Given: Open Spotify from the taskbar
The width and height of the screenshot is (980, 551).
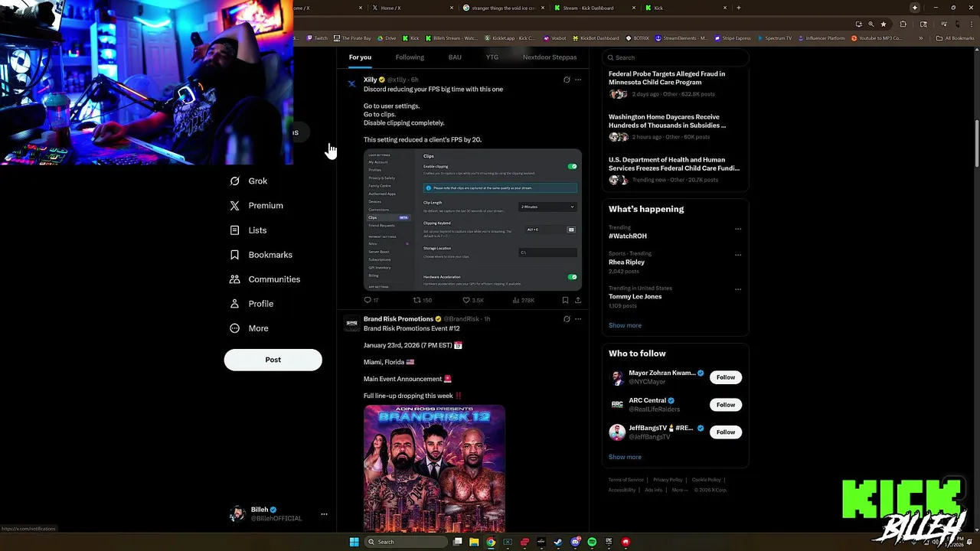Looking at the screenshot, I should (x=592, y=542).
